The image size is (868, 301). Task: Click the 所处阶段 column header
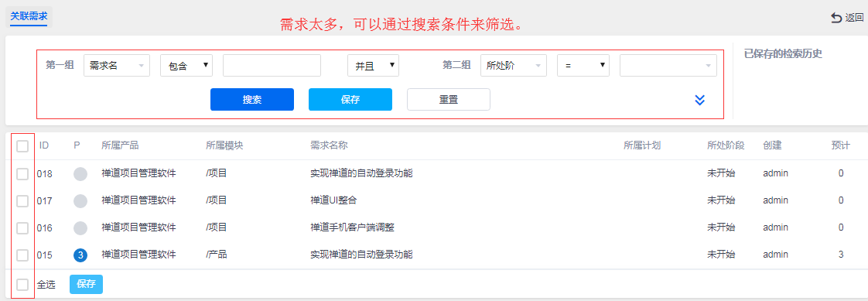pos(726,145)
